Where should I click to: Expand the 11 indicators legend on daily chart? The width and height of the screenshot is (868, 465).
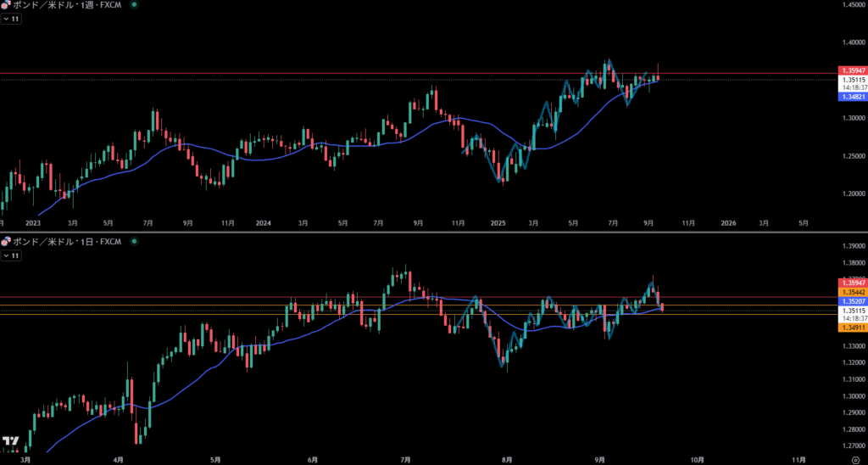(x=10, y=255)
